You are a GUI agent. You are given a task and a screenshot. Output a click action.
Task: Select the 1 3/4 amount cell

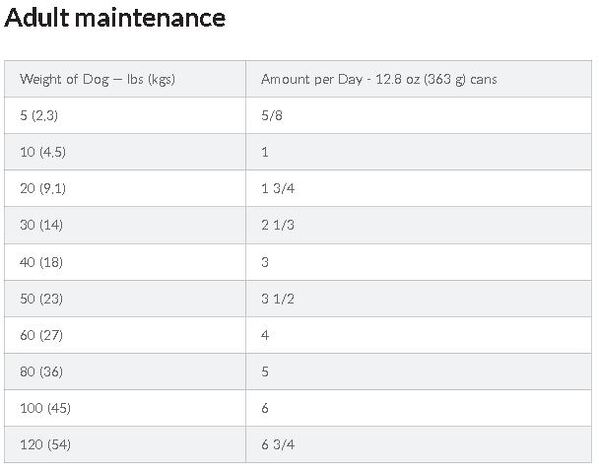(x=418, y=188)
